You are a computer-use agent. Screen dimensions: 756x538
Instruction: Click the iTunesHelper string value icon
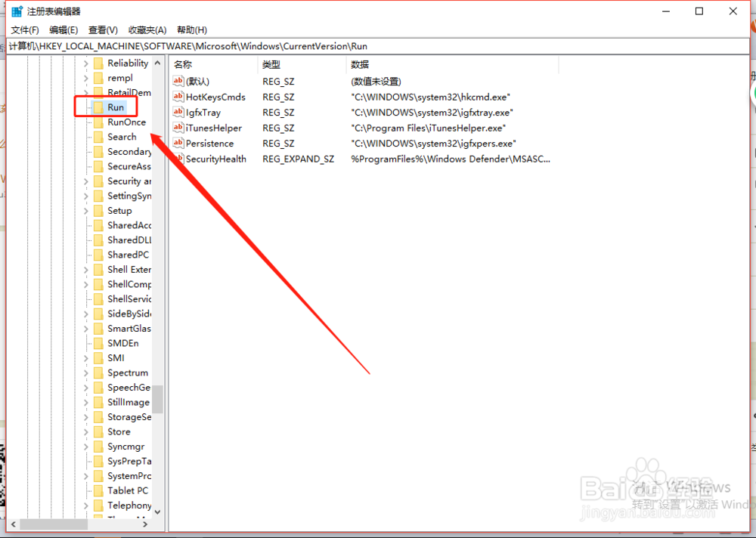pyautogui.click(x=178, y=128)
